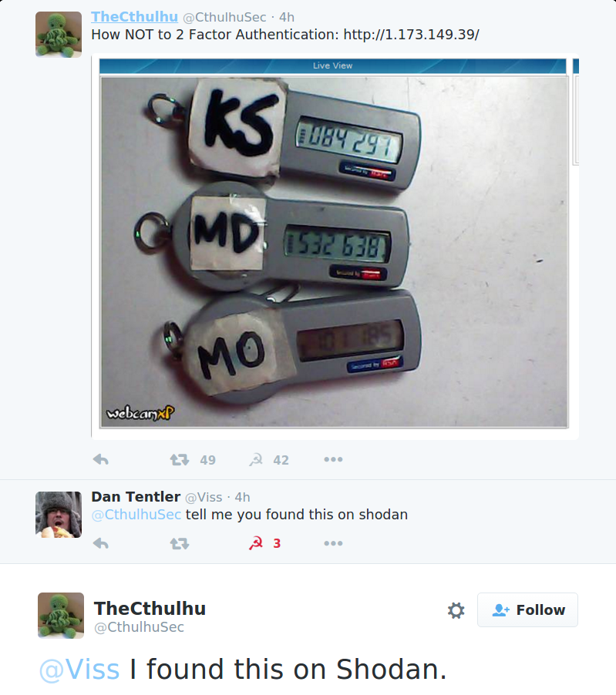Screen dimensions: 616x695
Task: Open the gear settings menu beside Follow
Action: pos(456,610)
